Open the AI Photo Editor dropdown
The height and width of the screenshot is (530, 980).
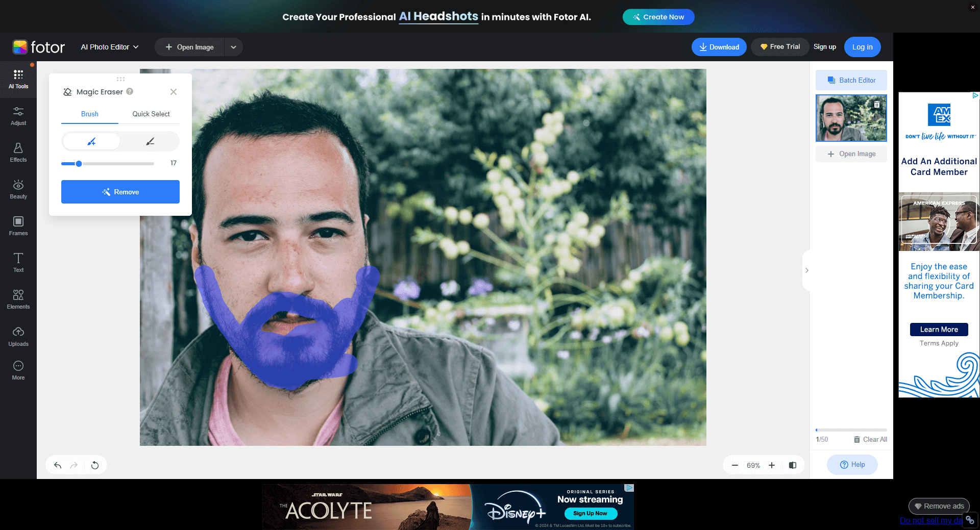(109, 47)
